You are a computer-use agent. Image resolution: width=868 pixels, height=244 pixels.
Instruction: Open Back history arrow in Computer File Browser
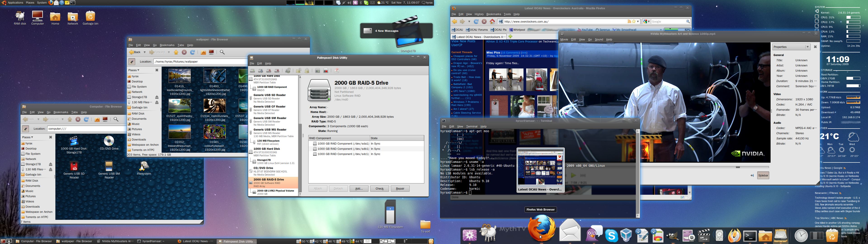38,119
